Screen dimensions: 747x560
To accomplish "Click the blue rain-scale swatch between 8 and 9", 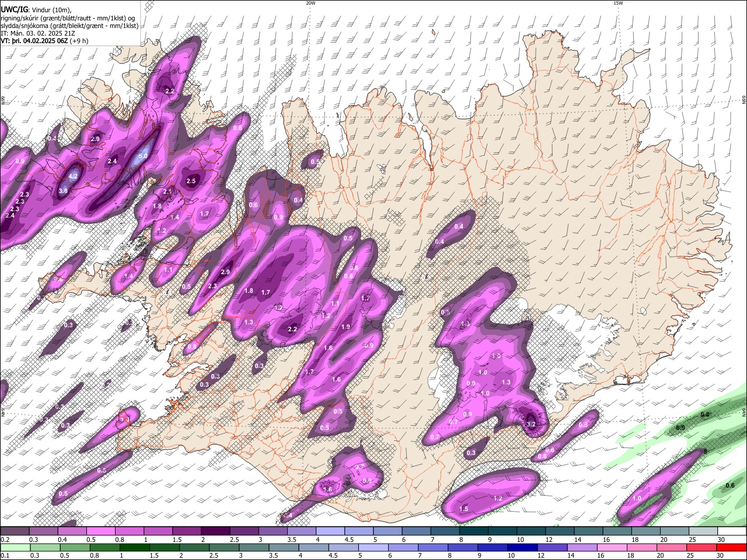I will pos(463,547).
